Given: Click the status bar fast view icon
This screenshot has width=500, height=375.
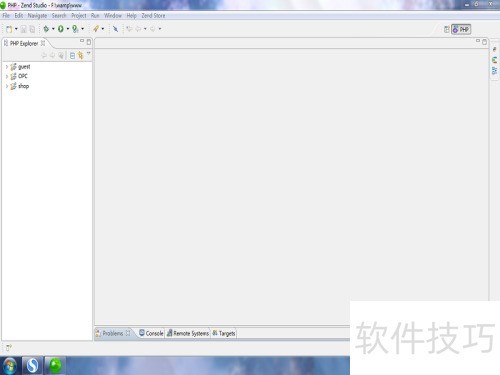Looking at the screenshot, I should click(x=9, y=348).
